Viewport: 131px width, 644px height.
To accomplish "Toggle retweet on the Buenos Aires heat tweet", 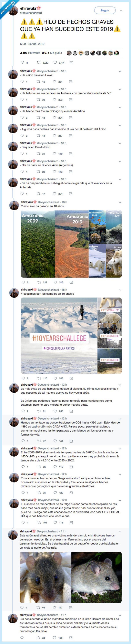I will click(38, 172).
